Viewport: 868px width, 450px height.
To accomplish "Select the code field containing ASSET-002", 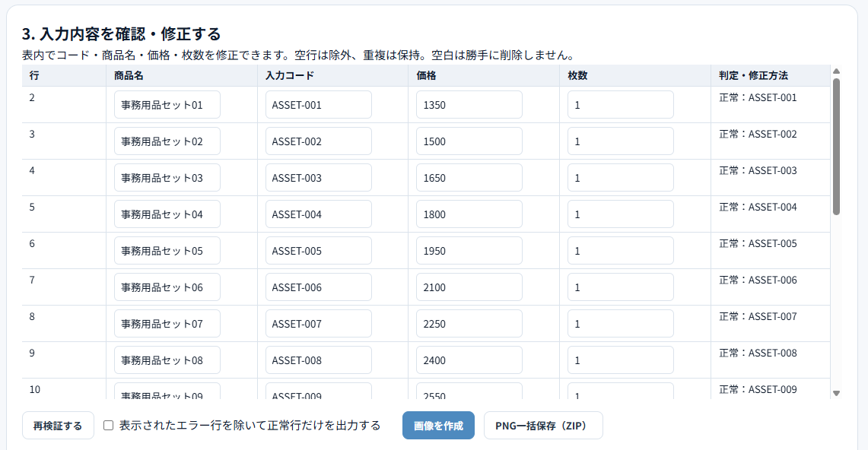I will pos(318,141).
